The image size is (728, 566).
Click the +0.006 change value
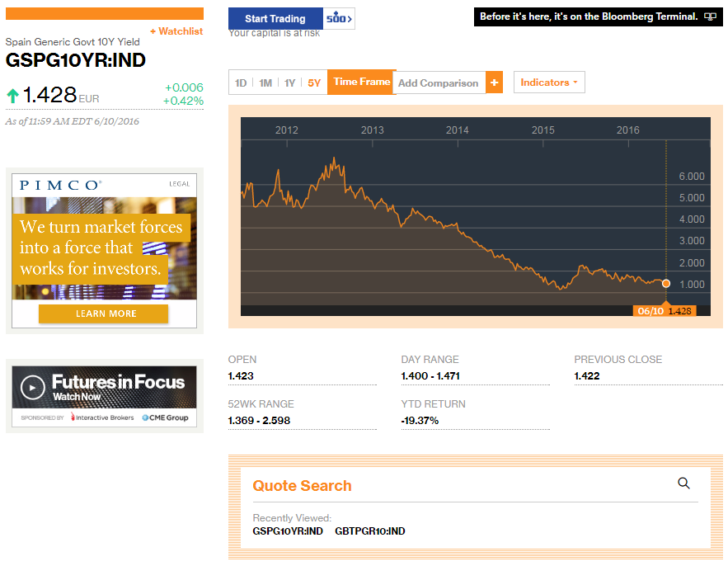click(x=184, y=87)
